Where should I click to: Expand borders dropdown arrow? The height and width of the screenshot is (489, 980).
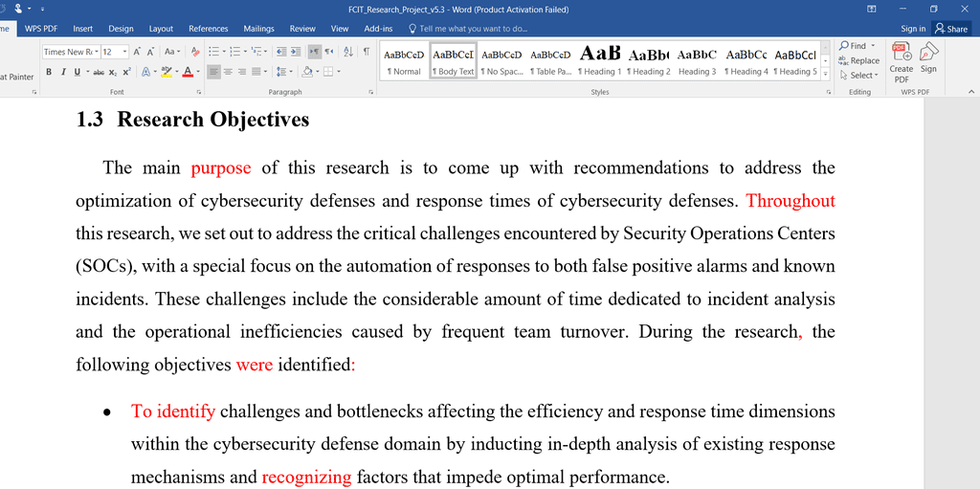339,72
